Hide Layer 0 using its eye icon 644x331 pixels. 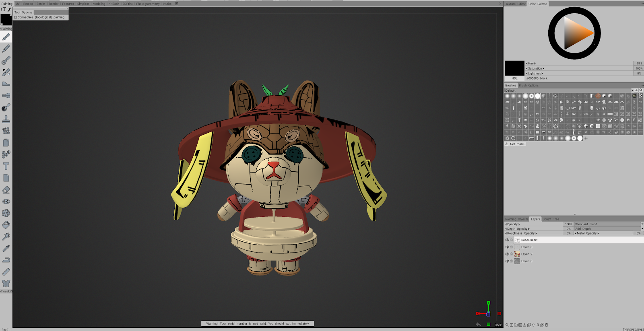507,261
